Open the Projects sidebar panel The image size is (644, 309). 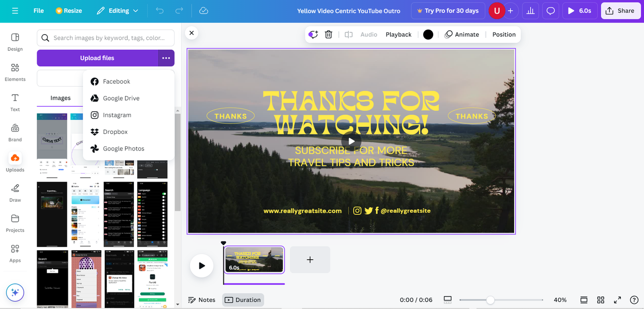click(15, 223)
